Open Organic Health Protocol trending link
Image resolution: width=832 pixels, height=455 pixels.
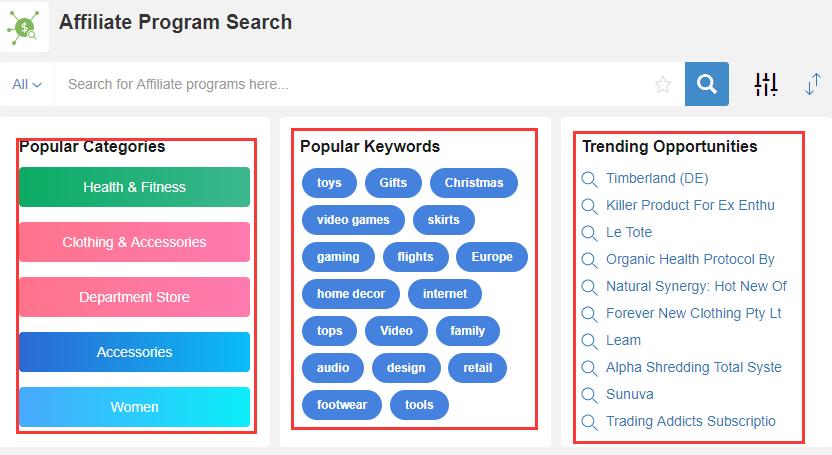click(x=690, y=259)
